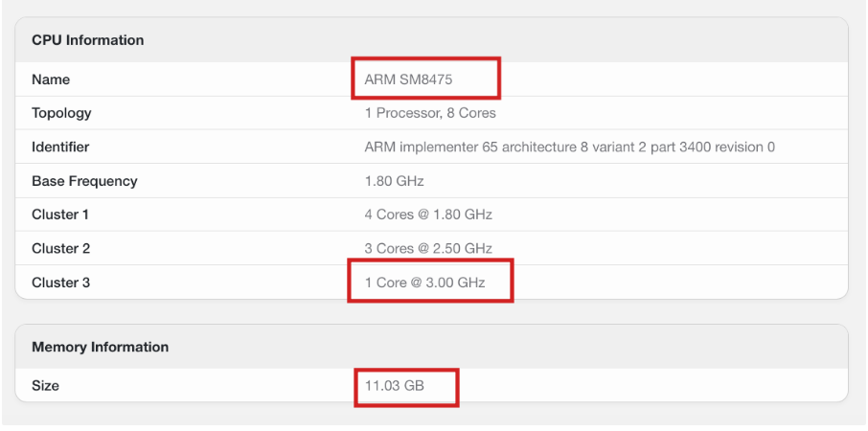Select the Base Frequency 1.80 GHz value
Image resolution: width=868 pixels, height=431 pixels.
pyautogui.click(x=394, y=181)
